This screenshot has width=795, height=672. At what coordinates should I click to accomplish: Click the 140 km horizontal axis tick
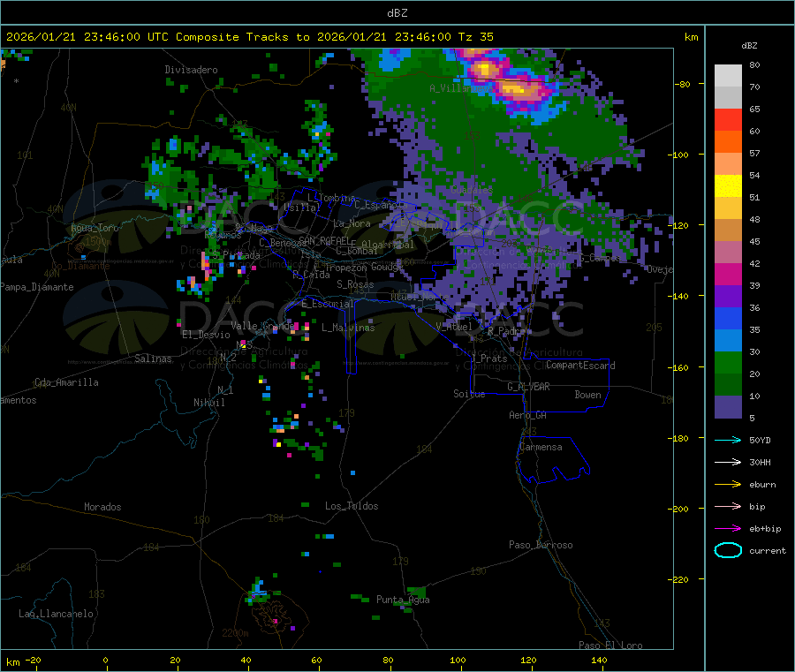tap(599, 661)
